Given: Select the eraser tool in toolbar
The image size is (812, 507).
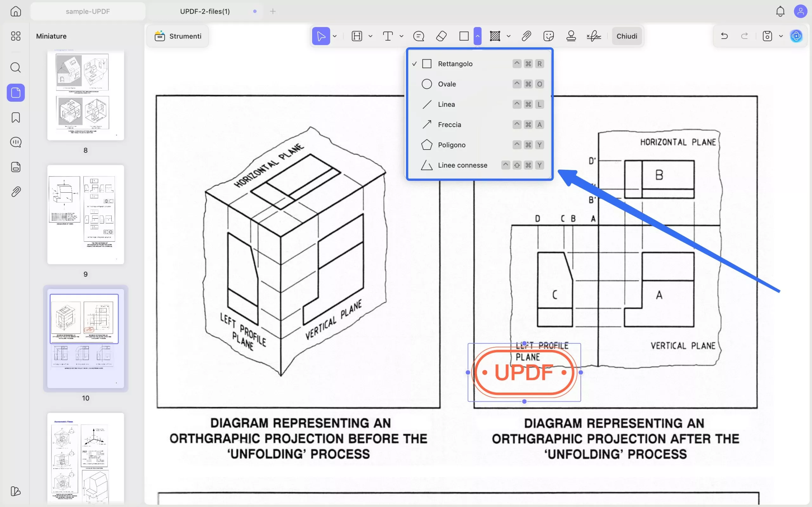Looking at the screenshot, I should (x=441, y=36).
